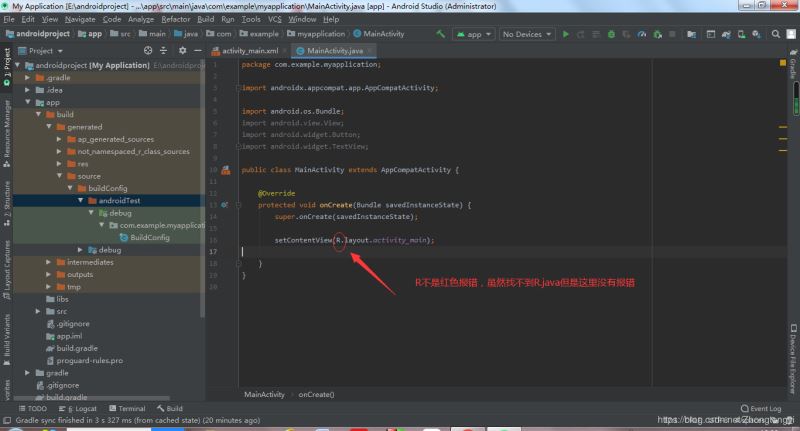Open the Refactor menu
The image size is (800, 431).
[x=175, y=19]
